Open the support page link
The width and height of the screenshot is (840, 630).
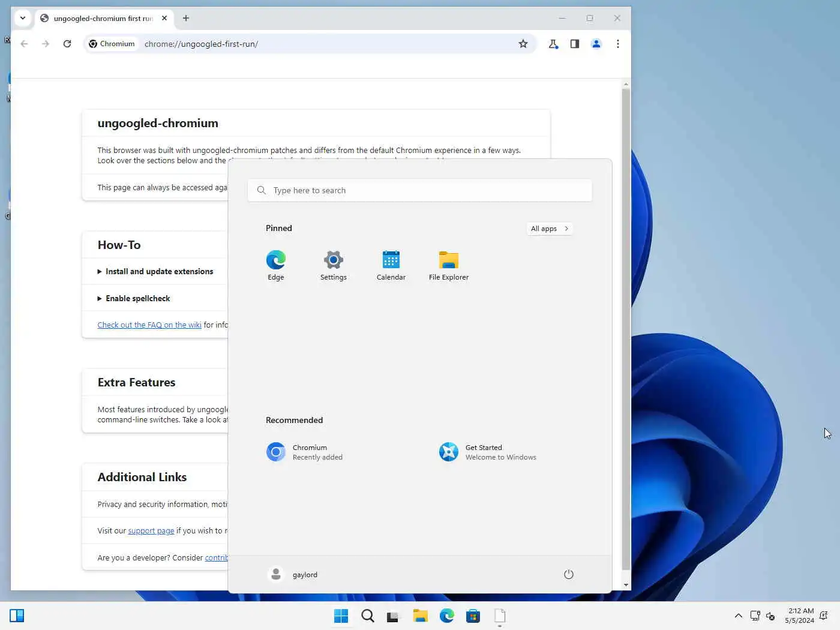151,531
